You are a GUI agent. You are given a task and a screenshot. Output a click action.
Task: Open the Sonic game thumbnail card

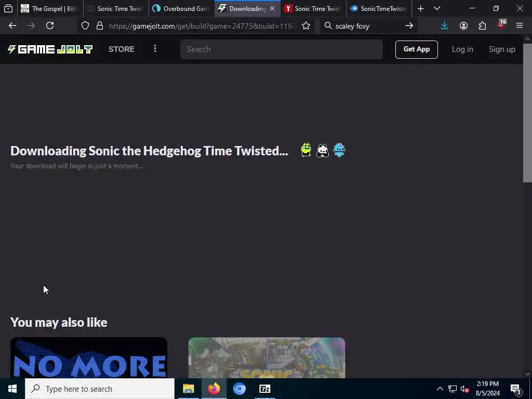point(267,357)
